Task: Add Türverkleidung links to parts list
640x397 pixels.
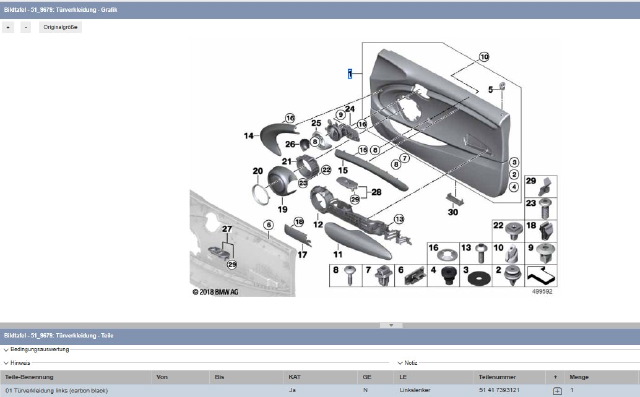Action: click(557, 390)
